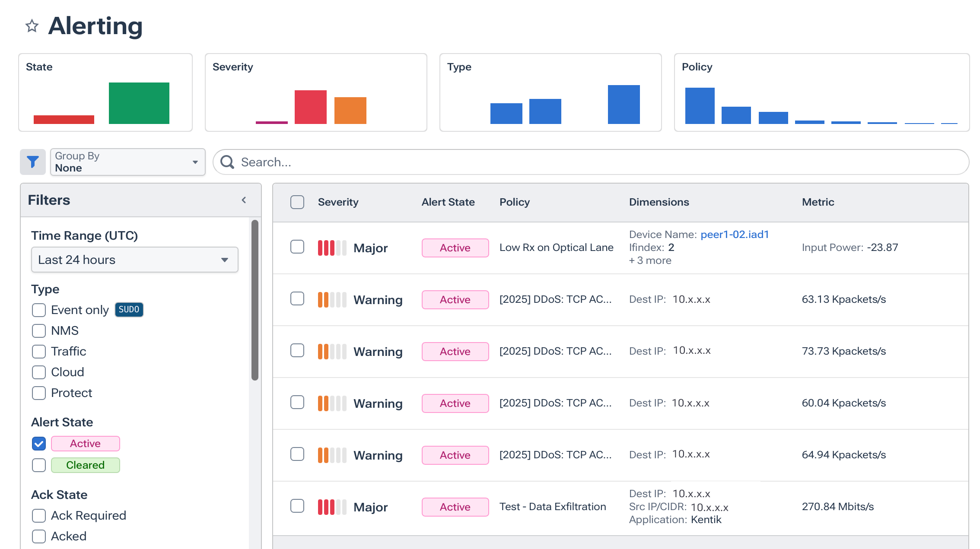Enable the NMS type filter

(38, 330)
